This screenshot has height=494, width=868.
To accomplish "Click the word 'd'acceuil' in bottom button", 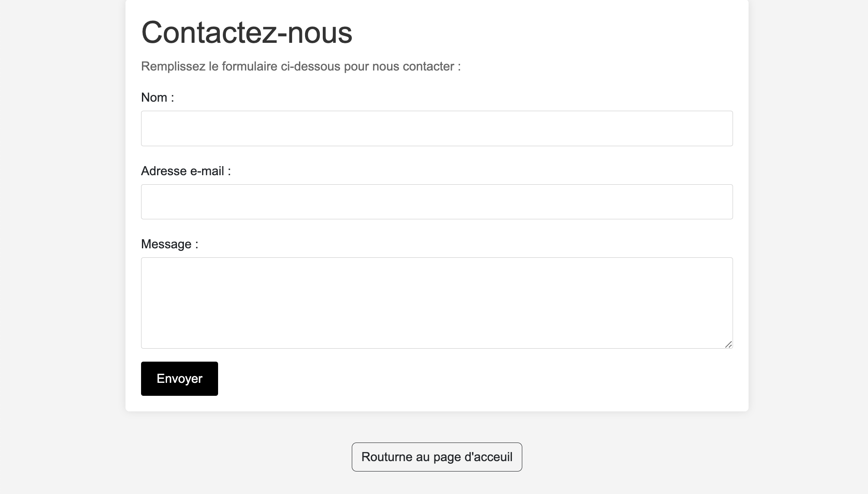I will (488, 457).
